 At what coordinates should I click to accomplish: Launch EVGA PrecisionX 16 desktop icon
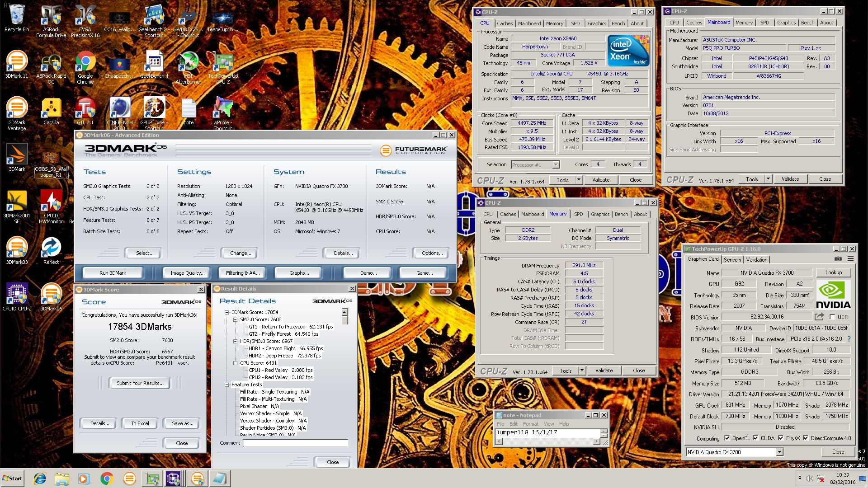pyautogui.click(x=85, y=21)
